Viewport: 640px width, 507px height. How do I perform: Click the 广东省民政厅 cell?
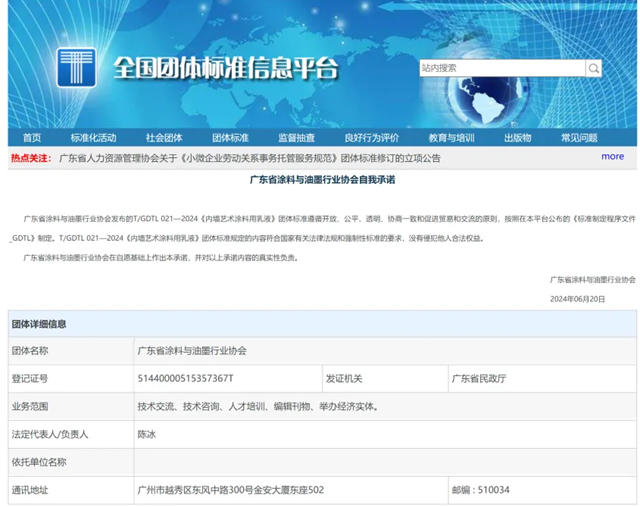[x=542, y=378]
